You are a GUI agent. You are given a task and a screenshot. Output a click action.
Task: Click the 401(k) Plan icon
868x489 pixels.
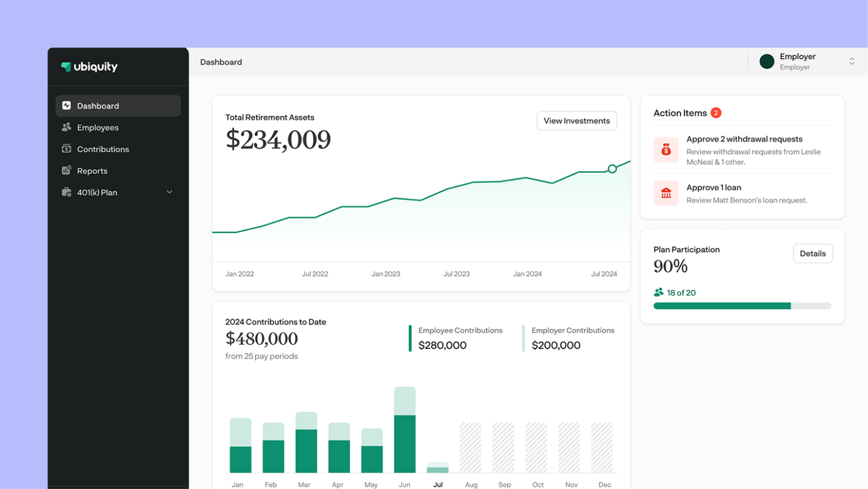67,192
